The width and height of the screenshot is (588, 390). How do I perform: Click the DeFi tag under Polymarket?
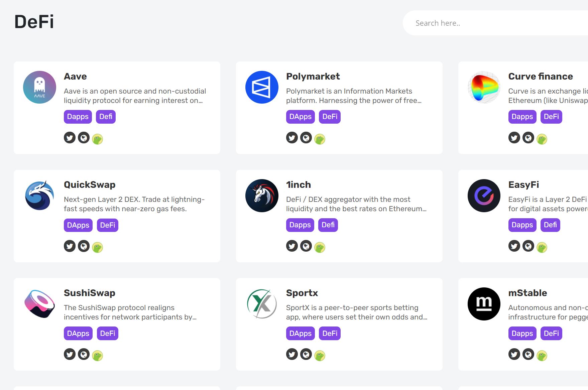pyautogui.click(x=330, y=117)
